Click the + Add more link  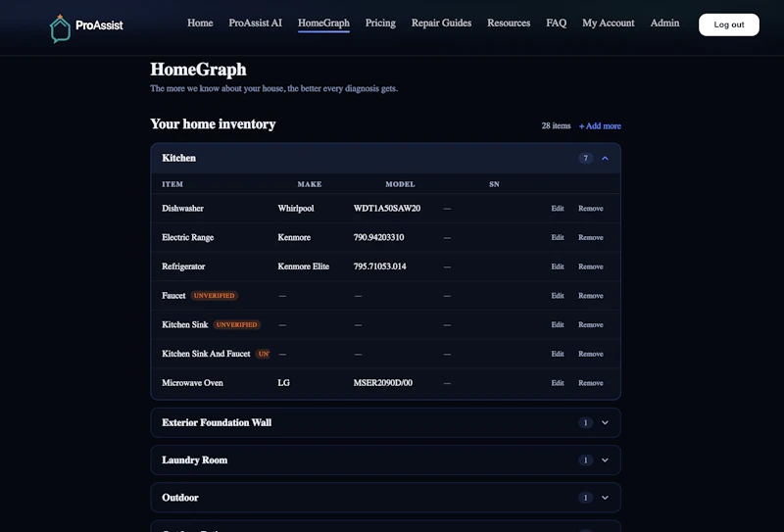click(x=600, y=126)
